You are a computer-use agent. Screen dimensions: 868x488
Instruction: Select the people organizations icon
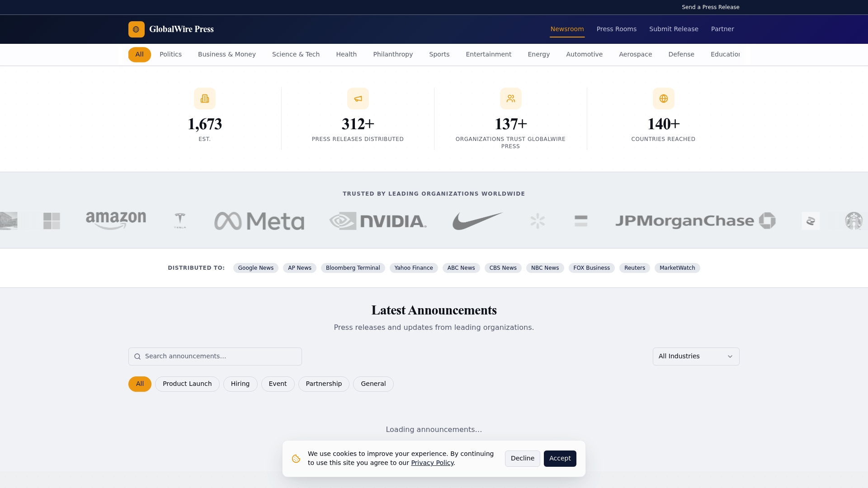pos(511,99)
